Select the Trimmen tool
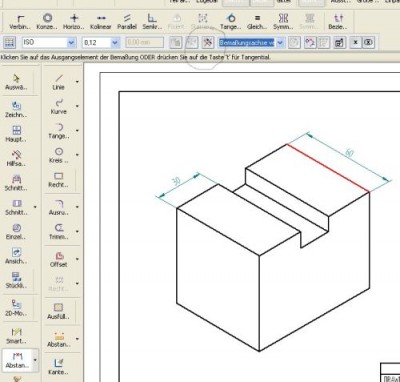This screenshot has height=382, width=400. click(59, 232)
